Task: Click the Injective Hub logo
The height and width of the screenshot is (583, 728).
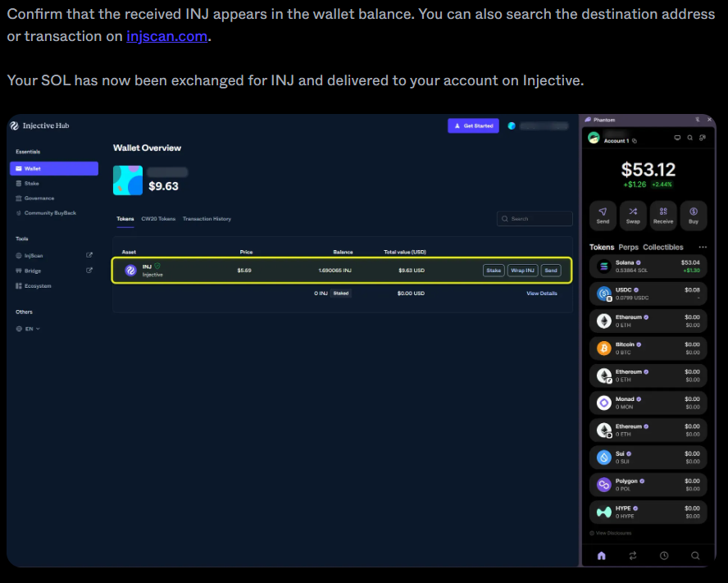Action: tap(40, 125)
